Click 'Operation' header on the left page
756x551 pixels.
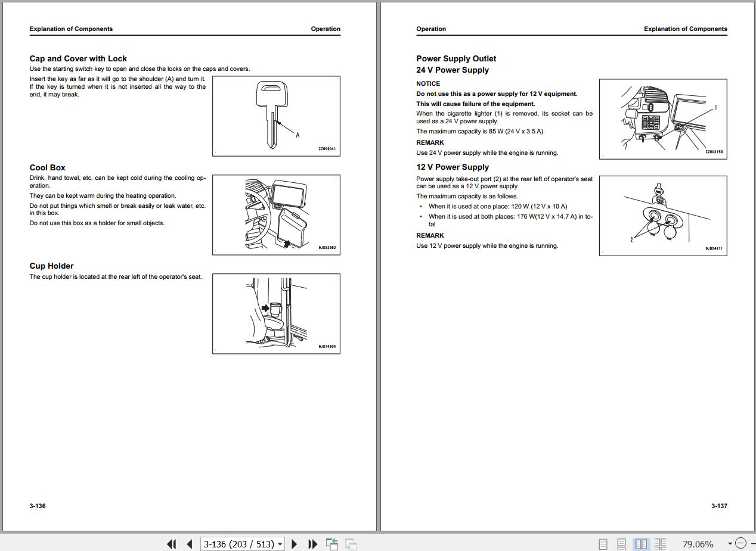(x=326, y=29)
